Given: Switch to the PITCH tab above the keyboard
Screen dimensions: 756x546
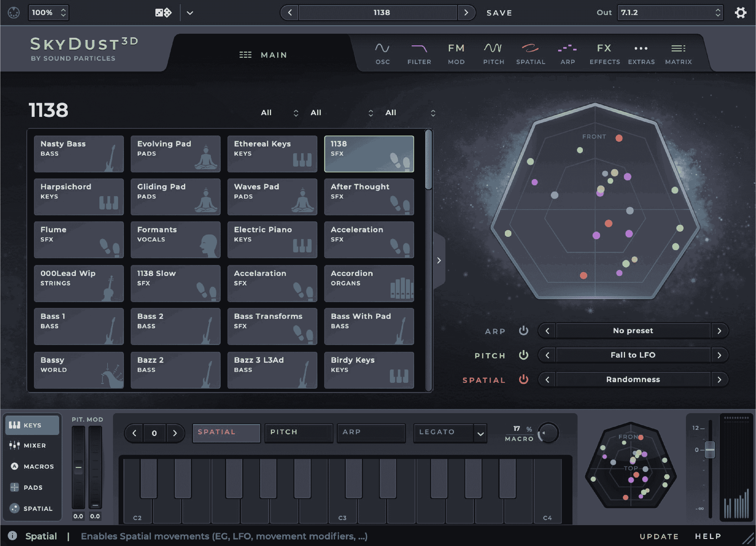Looking at the screenshot, I should tap(298, 432).
